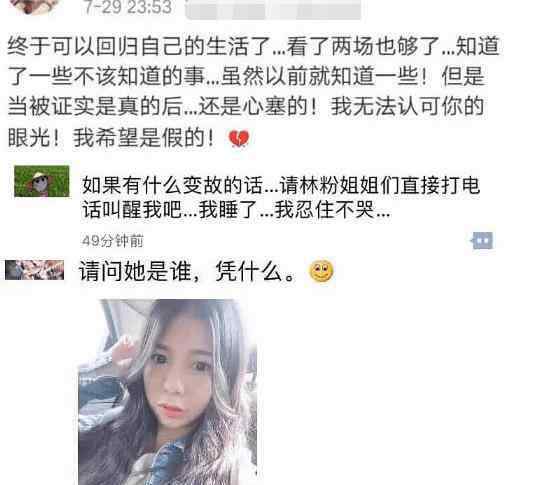
Task: Click the smiley emoji after 凭什么
Action: pos(321,271)
